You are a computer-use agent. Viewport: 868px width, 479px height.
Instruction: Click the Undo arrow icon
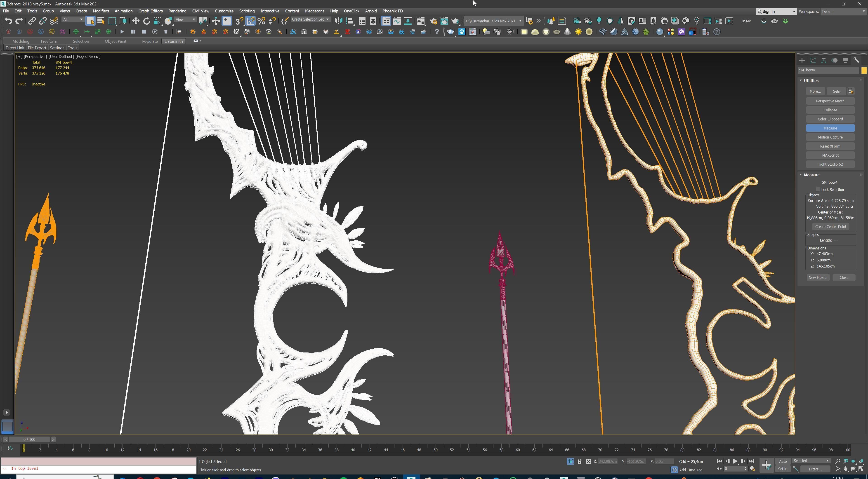point(8,21)
